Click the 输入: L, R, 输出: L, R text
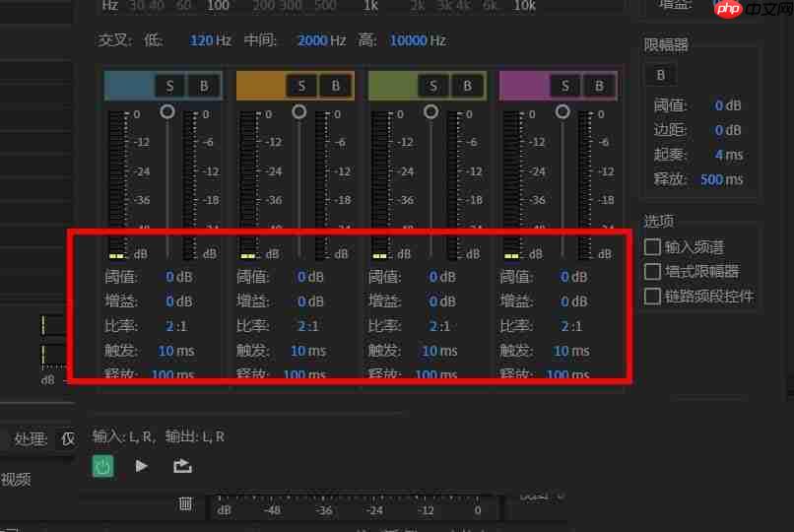The width and height of the screenshot is (794, 532). click(158, 436)
